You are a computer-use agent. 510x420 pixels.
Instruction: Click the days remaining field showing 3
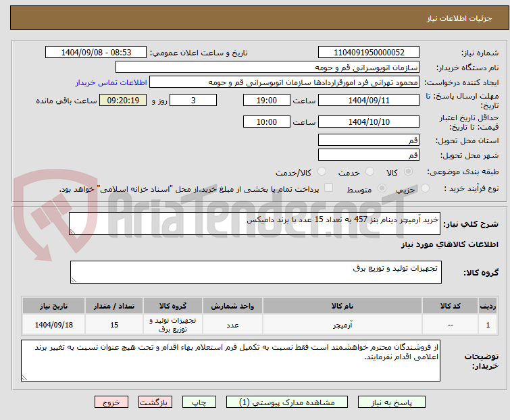coord(193,100)
